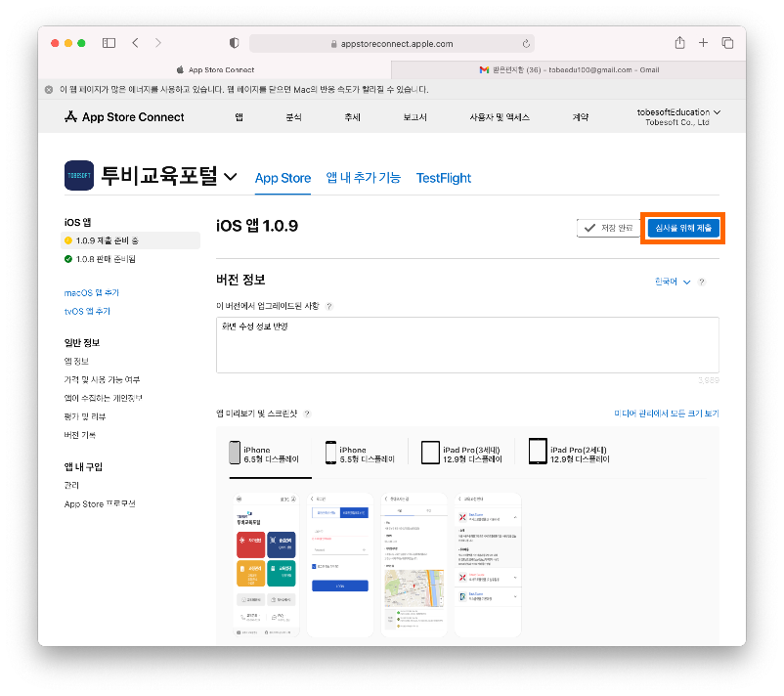The height and width of the screenshot is (696, 784).
Task: Switch to 앱 내 추가 기능 tab
Action: coord(364,178)
